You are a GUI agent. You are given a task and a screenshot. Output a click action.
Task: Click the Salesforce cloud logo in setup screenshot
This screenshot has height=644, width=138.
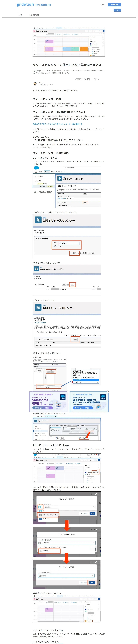click(x=37, y=168)
